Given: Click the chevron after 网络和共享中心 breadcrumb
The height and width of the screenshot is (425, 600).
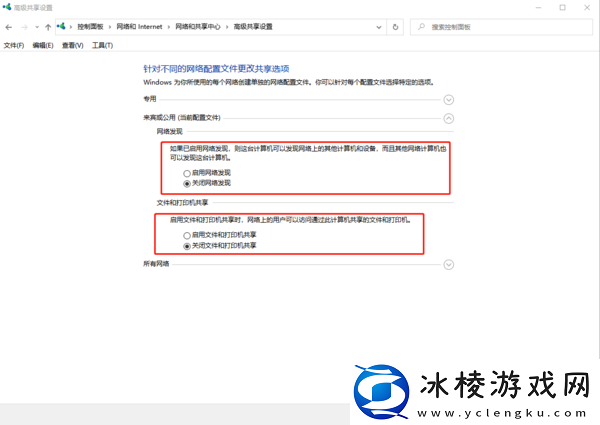Looking at the screenshot, I should pyautogui.click(x=227, y=27).
